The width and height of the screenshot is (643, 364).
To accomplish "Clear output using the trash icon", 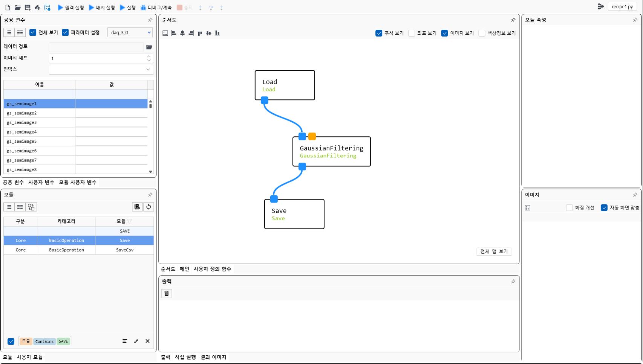I will pyautogui.click(x=167, y=294).
